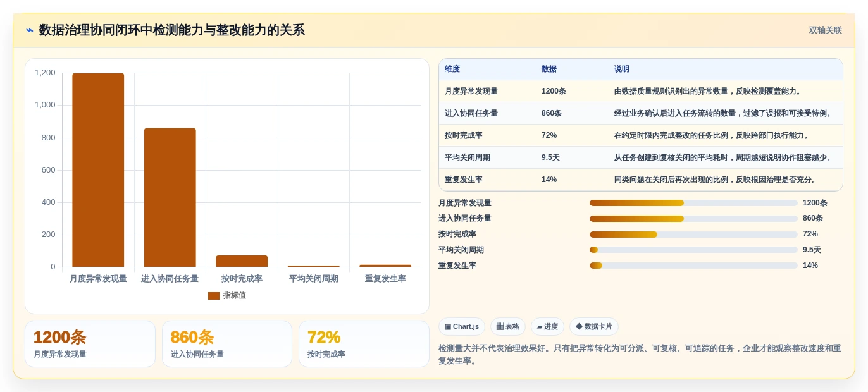Click the chart title heading text
Viewport: 868px width, 392px height.
[172, 30]
